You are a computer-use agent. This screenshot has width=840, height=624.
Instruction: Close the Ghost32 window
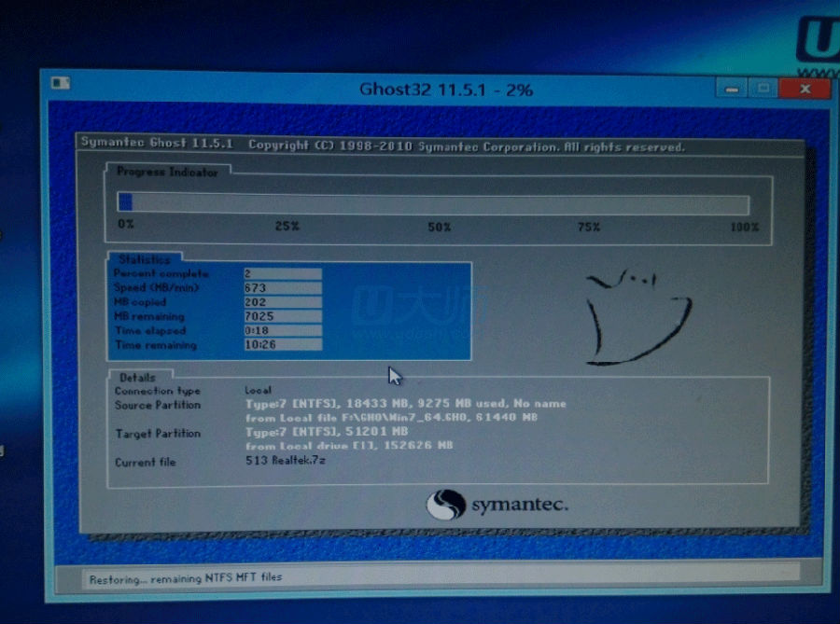[x=803, y=89]
